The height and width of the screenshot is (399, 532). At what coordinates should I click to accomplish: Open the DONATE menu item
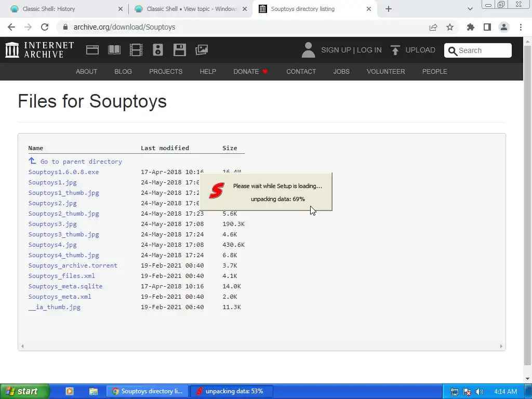pyautogui.click(x=250, y=72)
